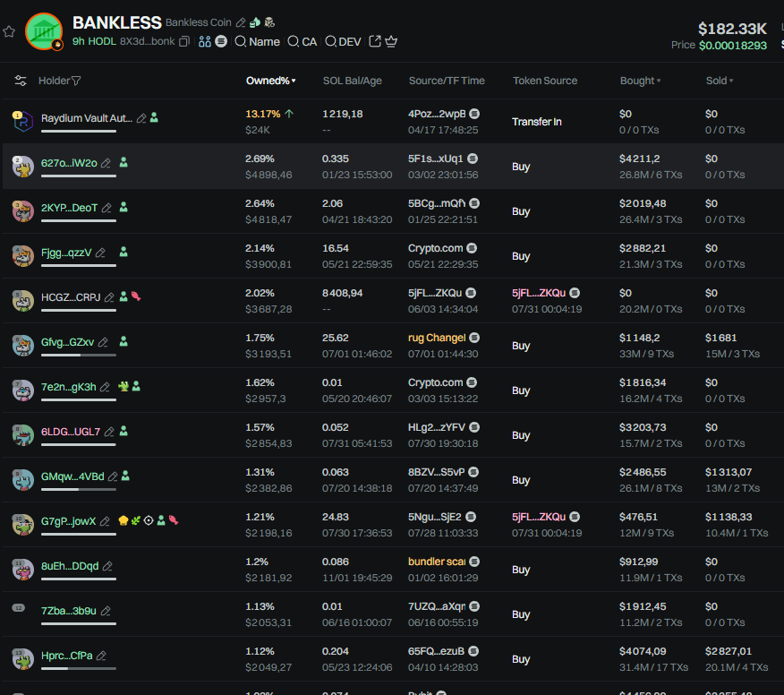Click the holding progress bar for GMqw...4VBd

coord(79,489)
